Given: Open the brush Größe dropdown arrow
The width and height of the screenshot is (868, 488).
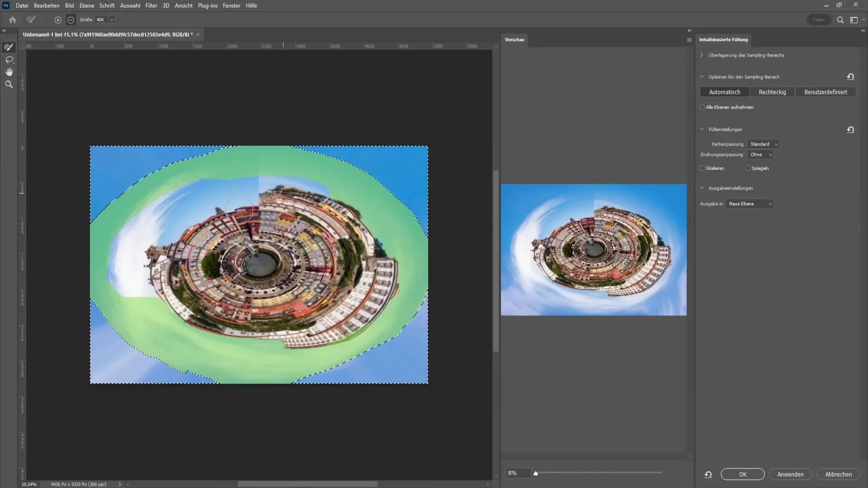Looking at the screenshot, I should [112, 20].
